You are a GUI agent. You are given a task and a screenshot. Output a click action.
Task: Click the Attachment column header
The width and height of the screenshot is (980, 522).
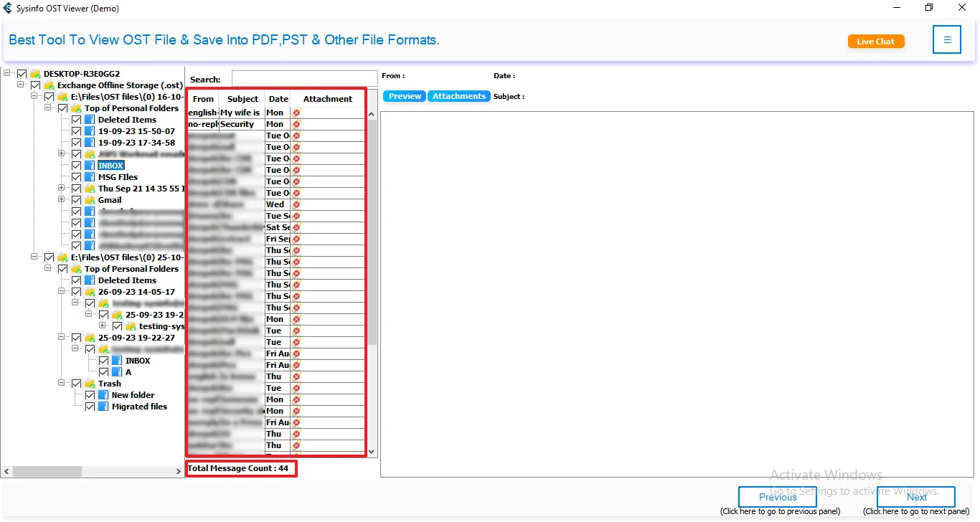(x=328, y=99)
